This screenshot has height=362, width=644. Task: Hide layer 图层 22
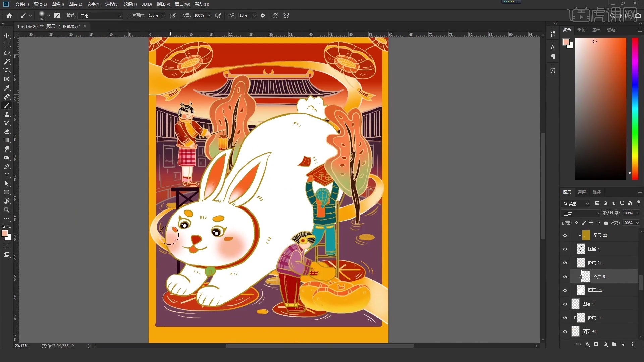565,235
